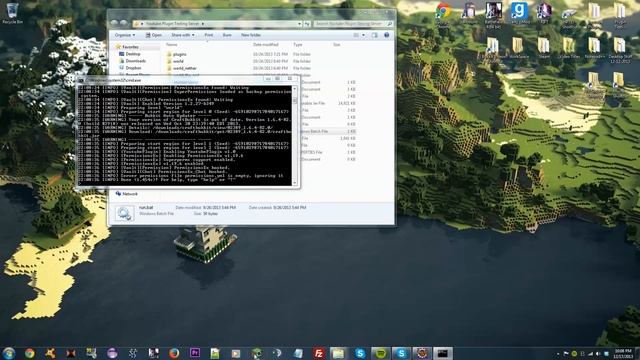The height and width of the screenshot is (360, 640).
Task: Click the Open button in the Explorer toolbar
Action: tap(154, 35)
